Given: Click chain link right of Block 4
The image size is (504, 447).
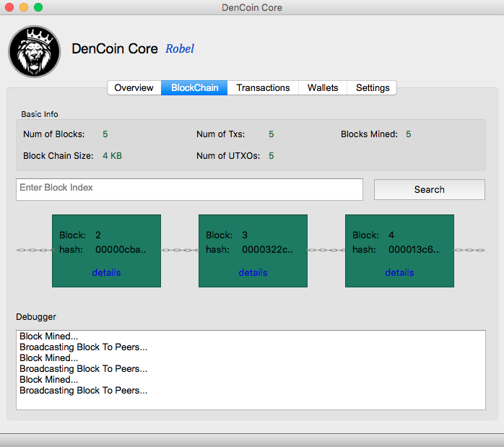Looking at the screenshot, I should click(469, 251).
